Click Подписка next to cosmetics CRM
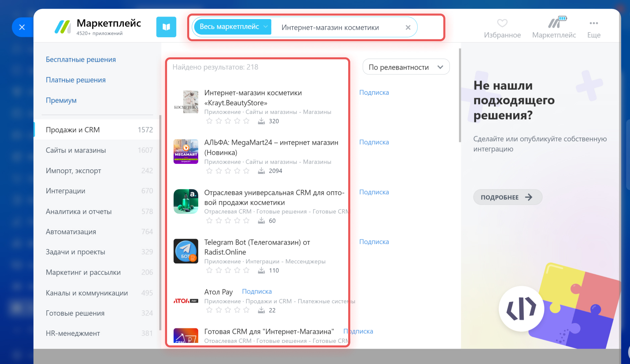The height and width of the screenshot is (364, 630). click(374, 192)
